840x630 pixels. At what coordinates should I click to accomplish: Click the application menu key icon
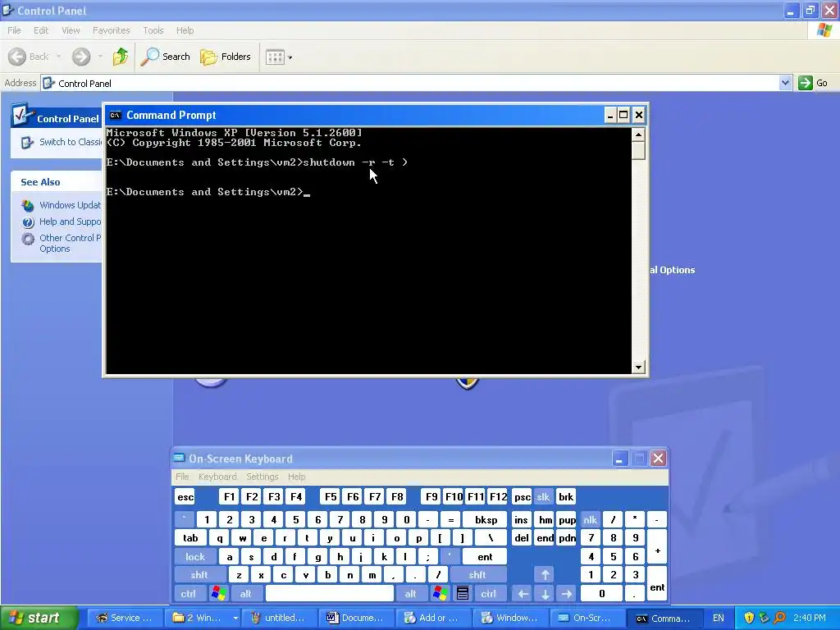coord(463,594)
